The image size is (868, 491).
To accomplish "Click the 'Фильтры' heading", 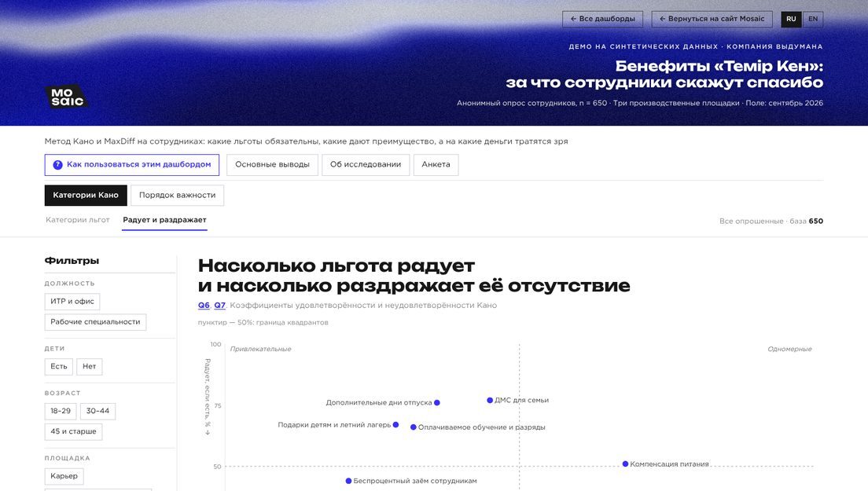I will [x=72, y=261].
